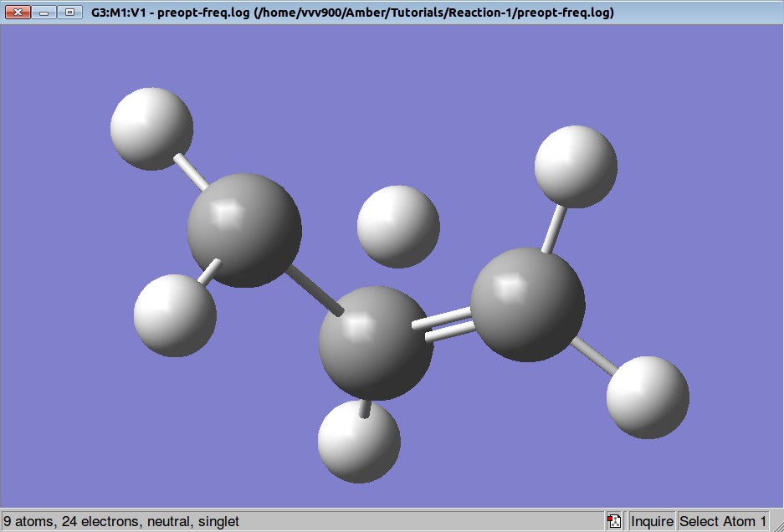Close the preopt-freq.log molecule window
Viewport: 784px width, 532px height.
18,12
